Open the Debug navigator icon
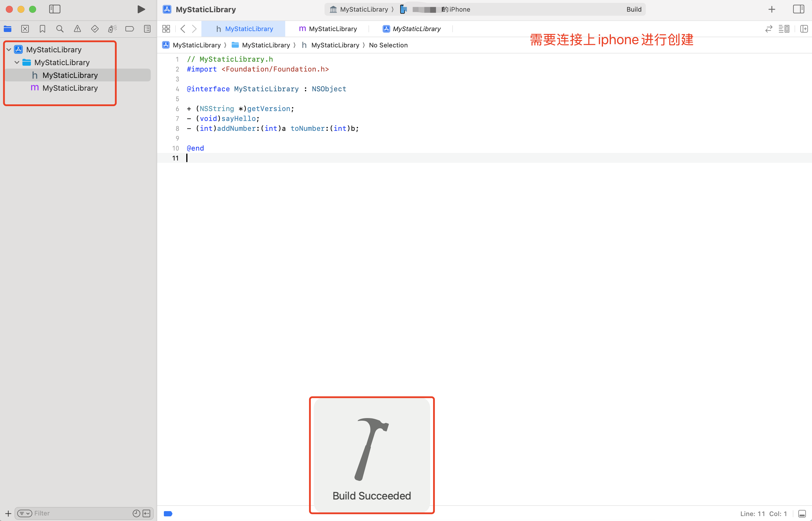The height and width of the screenshot is (521, 812). pos(112,29)
